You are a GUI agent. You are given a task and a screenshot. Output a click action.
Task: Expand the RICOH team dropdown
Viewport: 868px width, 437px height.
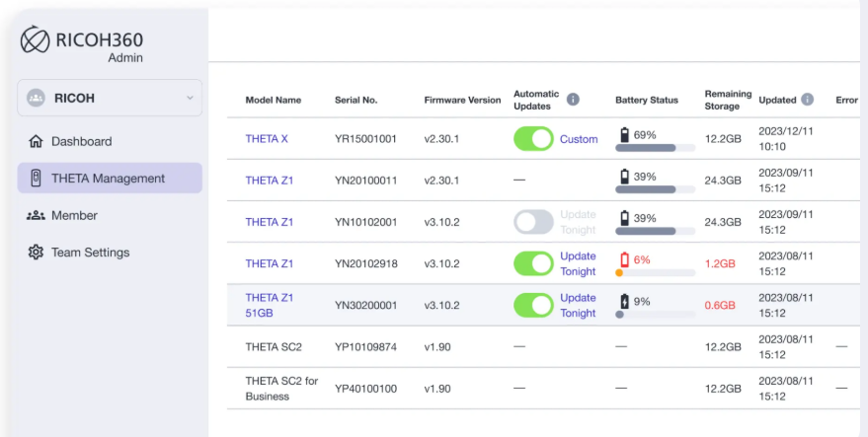[190, 99]
